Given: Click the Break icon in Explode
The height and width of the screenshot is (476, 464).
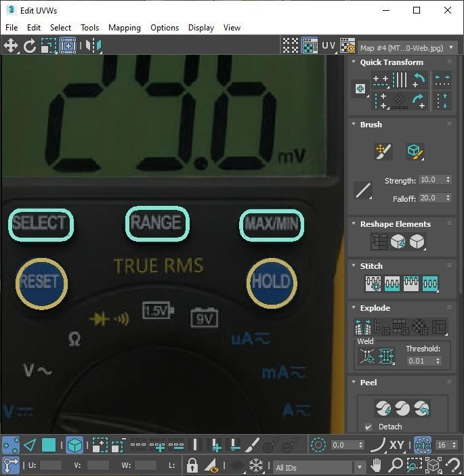Looking at the screenshot, I should [363, 327].
